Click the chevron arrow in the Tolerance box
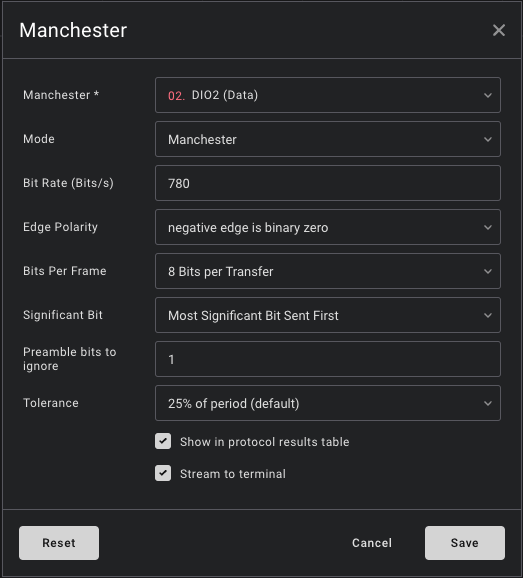The image size is (523, 578). click(488, 403)
